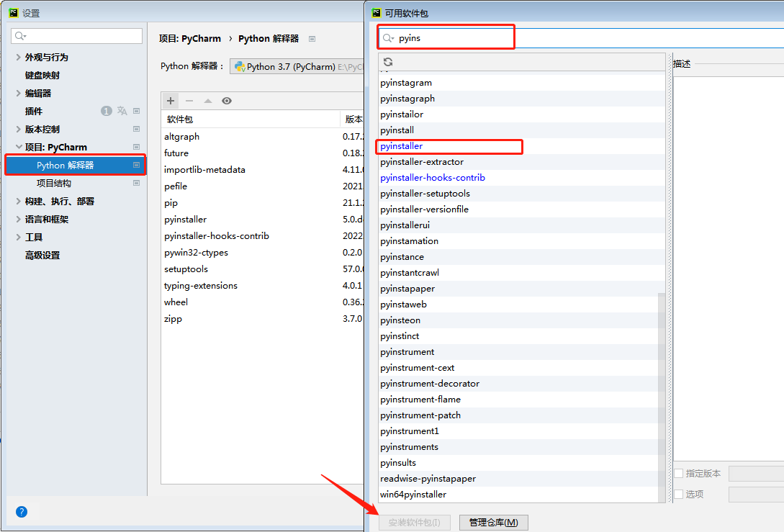Click the package search field containing pyins
This screenshot has width=784, height=532.
pyautogui.click(x=580, y=38)
